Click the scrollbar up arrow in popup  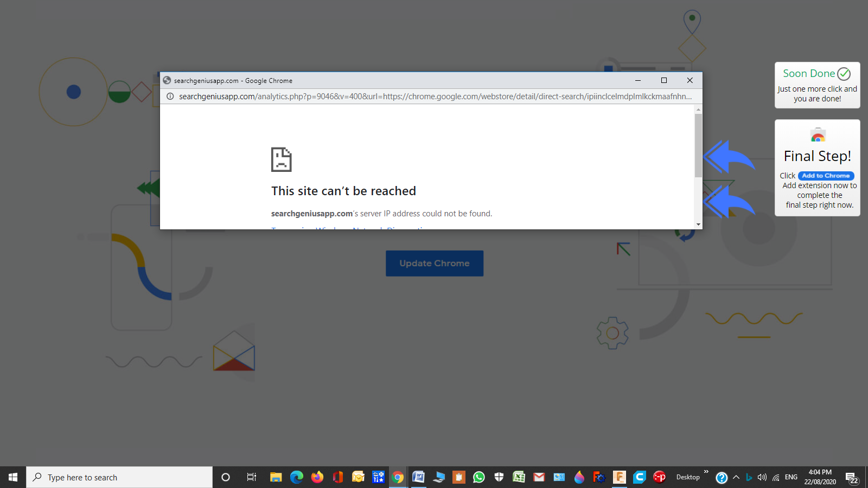click(698, 110)
